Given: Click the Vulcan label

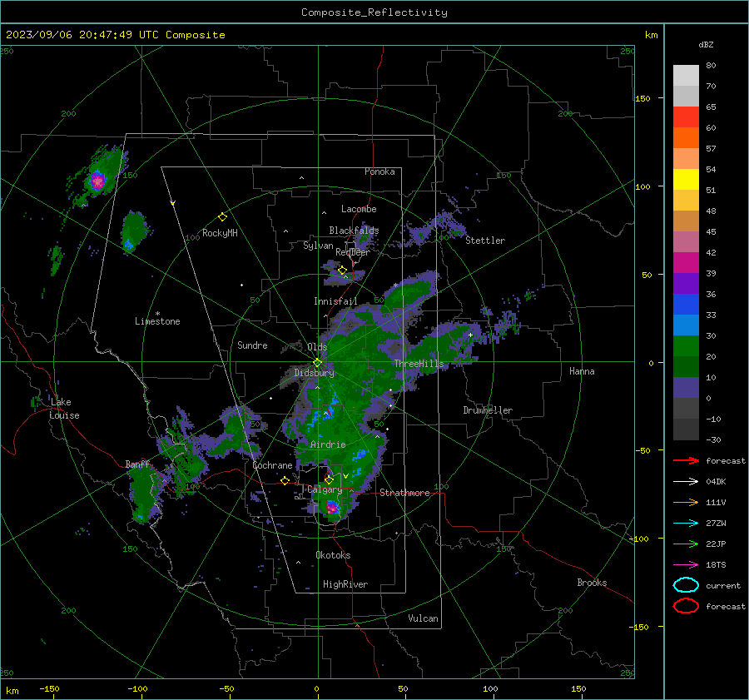Looking at the screenshot, I should (x=424, y=618).
